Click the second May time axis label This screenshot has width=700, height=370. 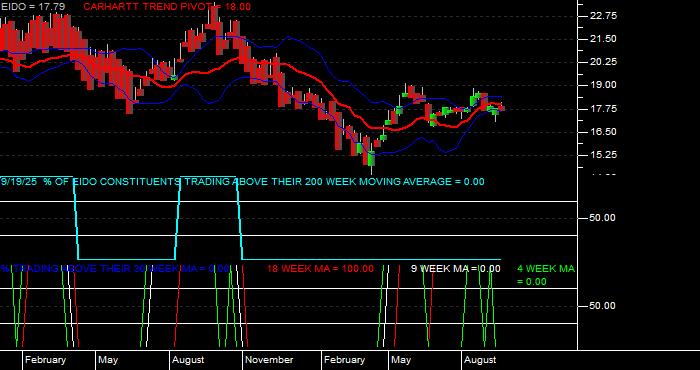(x=401, y=360)
